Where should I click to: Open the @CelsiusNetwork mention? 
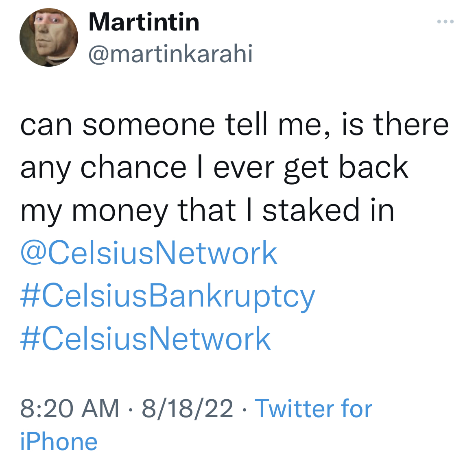tap(149, 253)
